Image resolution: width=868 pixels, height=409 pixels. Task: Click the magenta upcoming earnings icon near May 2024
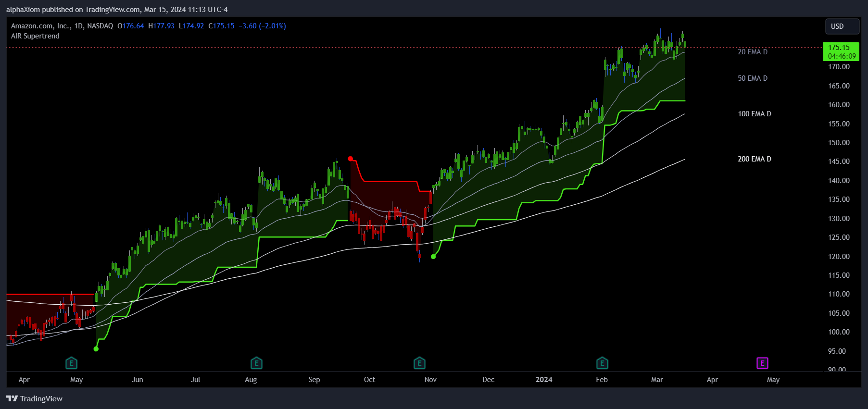pyautogui.click(x=762, y=363)
